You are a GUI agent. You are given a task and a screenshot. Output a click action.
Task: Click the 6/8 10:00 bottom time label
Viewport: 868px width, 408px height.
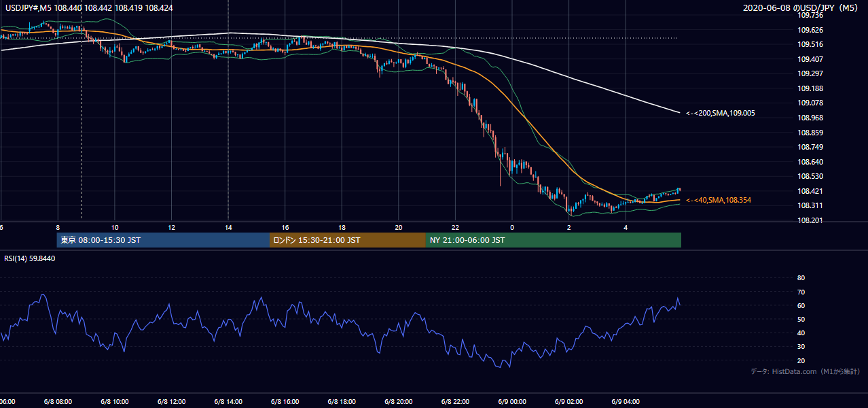[x=114, y=401]
